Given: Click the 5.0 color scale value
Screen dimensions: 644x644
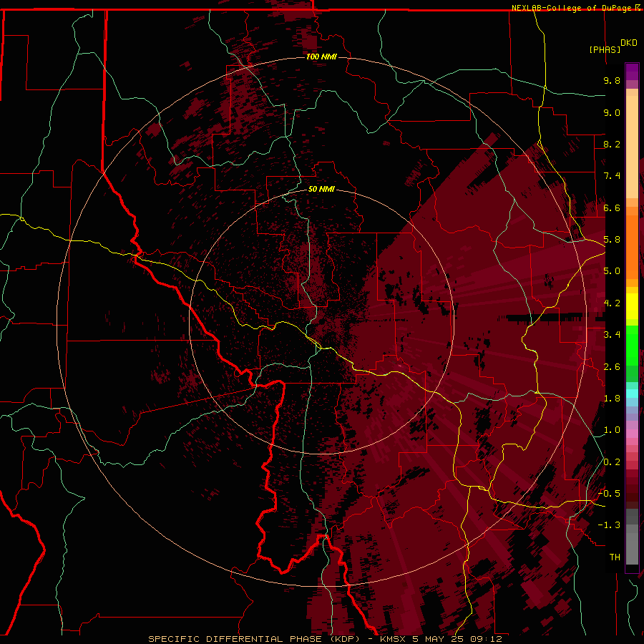Looking at the screenshot, I should pyautogui.click(x=612, y=271).
